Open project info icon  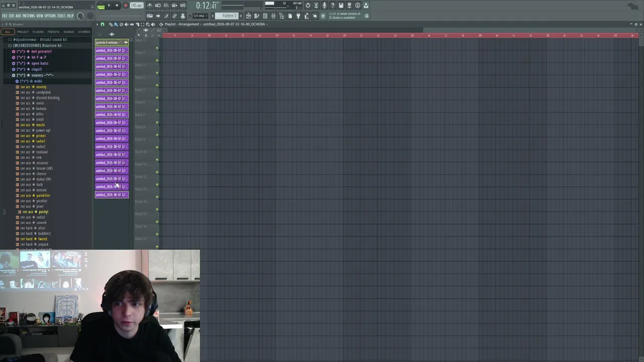[358, 6]
